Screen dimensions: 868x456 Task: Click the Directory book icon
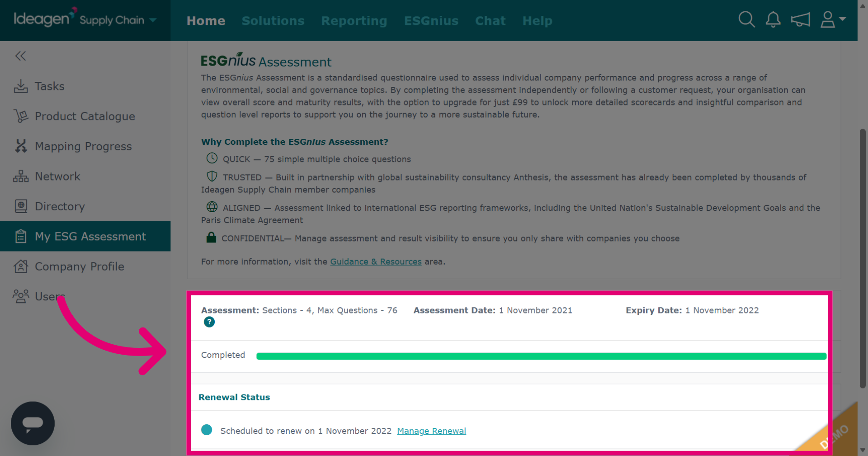point(21,206)
